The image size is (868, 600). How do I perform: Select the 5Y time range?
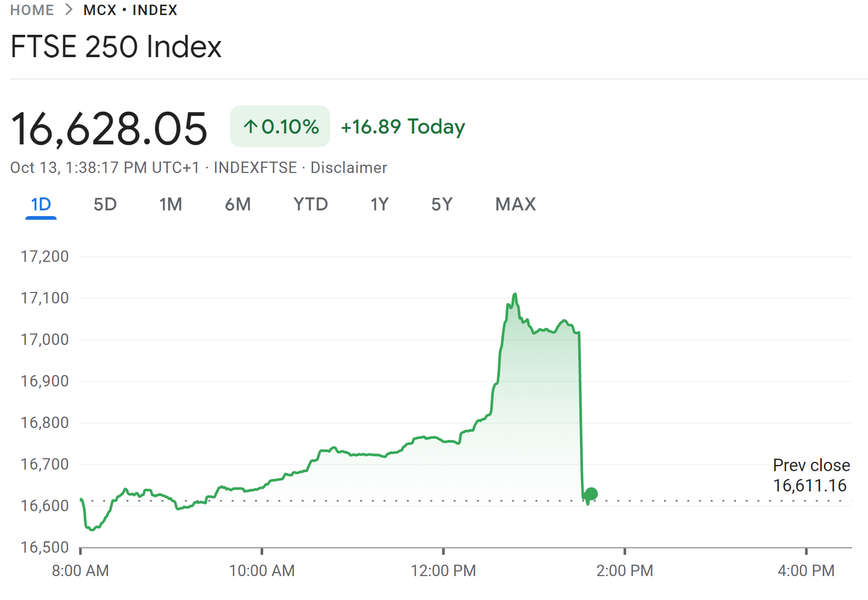442,204
